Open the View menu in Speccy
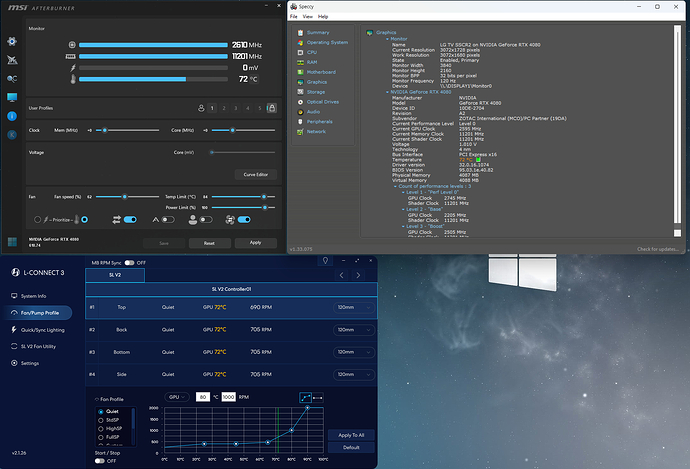Viewport: 690px width, 469px height. point(308,17)
